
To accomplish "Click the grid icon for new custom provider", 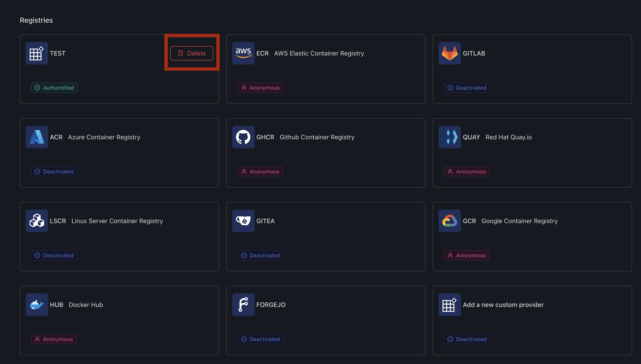I will (x=450, y=304).
